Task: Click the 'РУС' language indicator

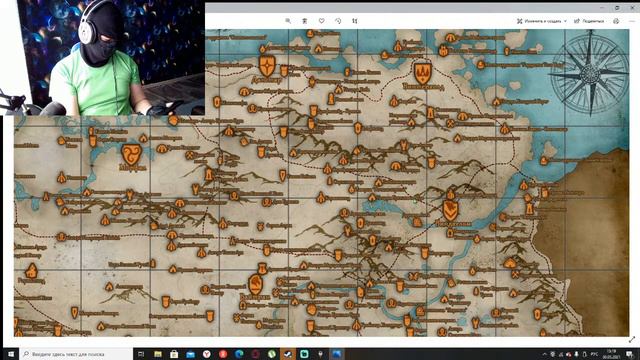Action: 595,354
